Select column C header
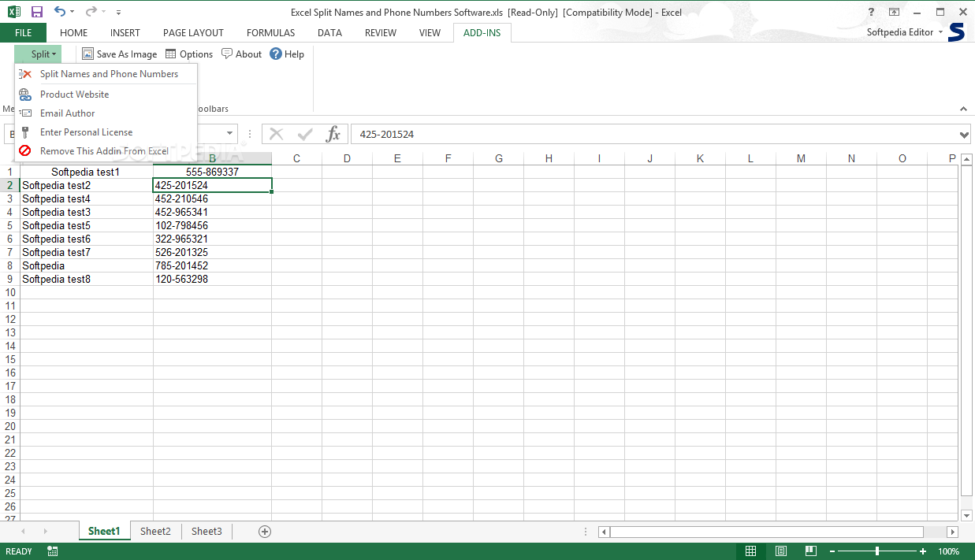 point(296,158)
